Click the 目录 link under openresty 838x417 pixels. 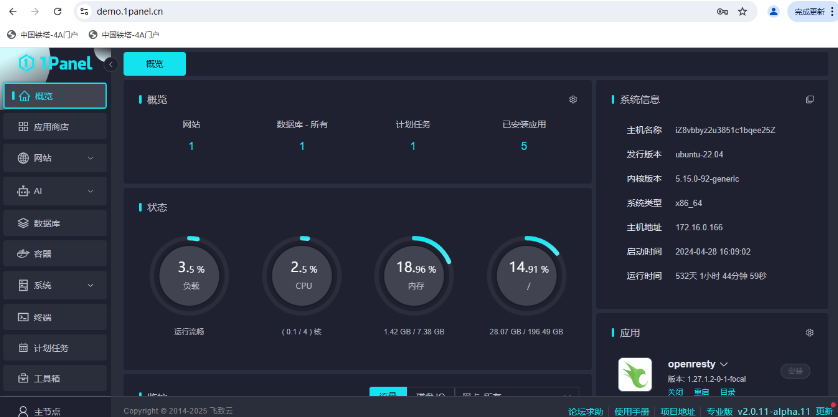click(727, 392)
